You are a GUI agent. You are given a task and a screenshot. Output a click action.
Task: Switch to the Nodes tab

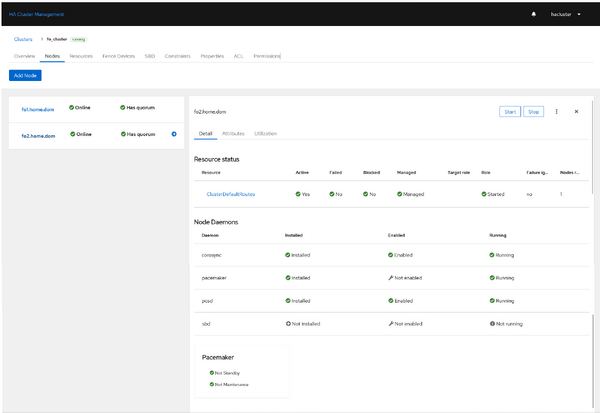coord(52,56)
